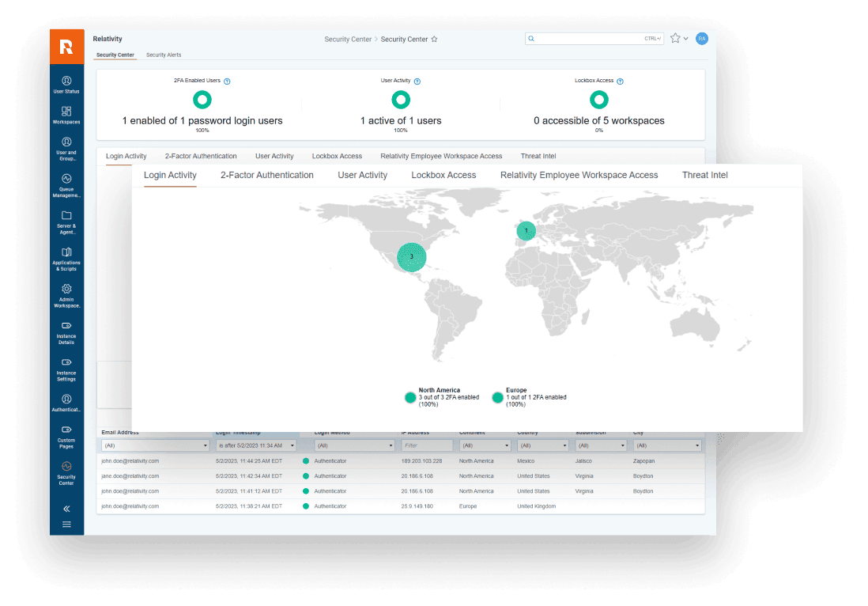Click Europe legend color dot
868x606 pixels.
coord(498,397)
